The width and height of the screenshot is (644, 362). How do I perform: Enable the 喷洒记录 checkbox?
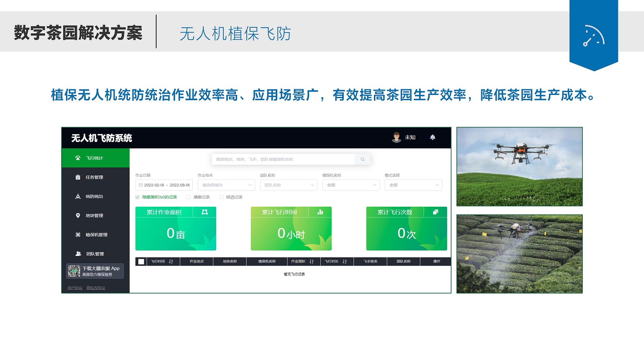click(x=221, y=197)
